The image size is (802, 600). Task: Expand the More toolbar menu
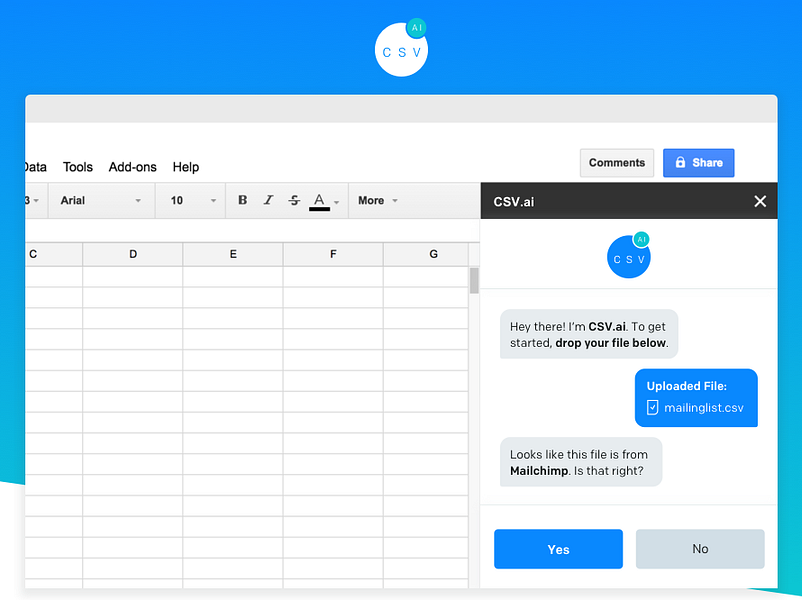point(376,200)
